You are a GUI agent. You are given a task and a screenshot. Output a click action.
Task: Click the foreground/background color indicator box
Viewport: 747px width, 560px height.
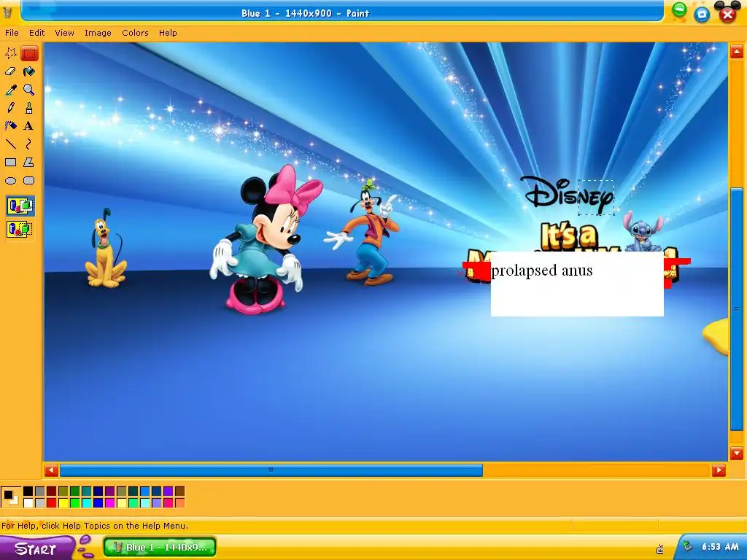pyautogui.click(x=11, y=497)
